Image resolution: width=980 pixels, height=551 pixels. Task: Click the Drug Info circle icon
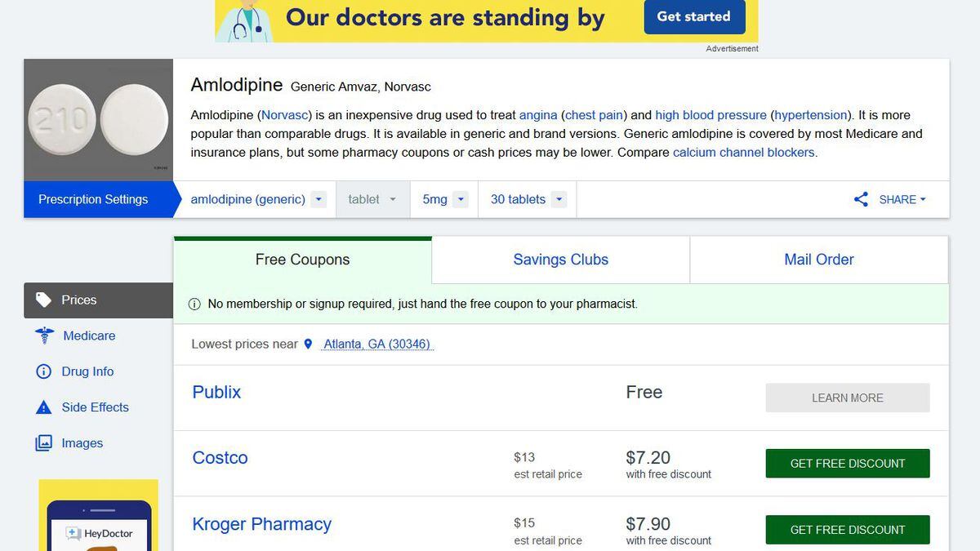pyautogui.click(x=44, y=371)
